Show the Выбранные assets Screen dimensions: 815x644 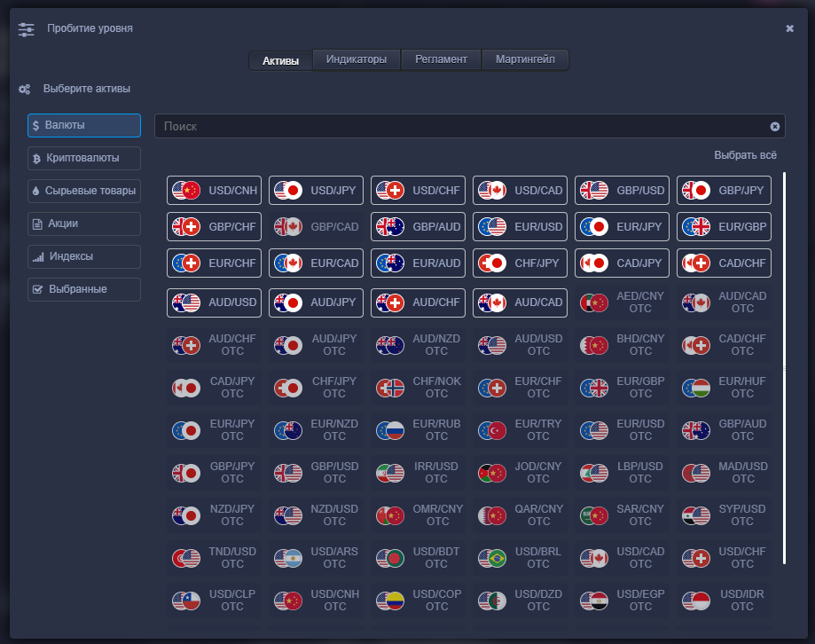(x=84, y=289)
